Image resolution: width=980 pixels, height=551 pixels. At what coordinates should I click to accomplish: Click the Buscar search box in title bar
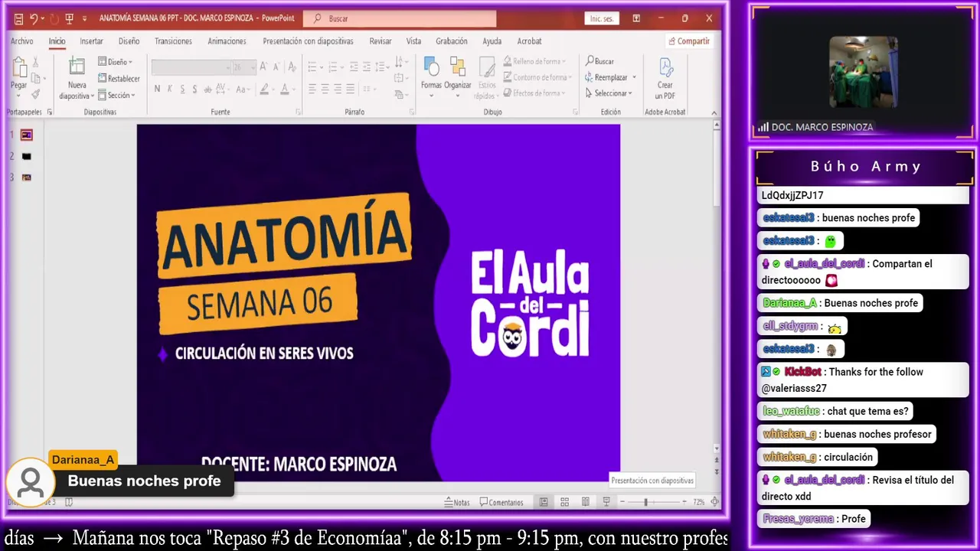[400, 18]
